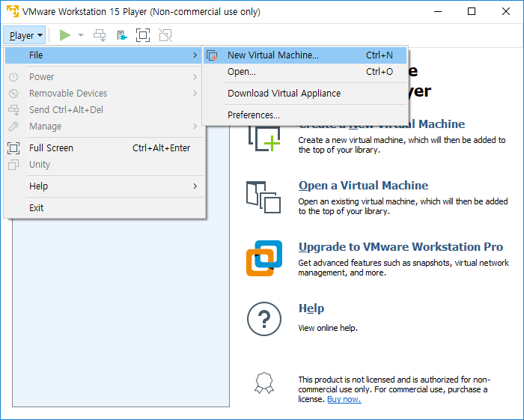Click Send Ctrl+Alt+Del toolbar icon
Screen dimensions: 524x420
[x=100, y=35]
